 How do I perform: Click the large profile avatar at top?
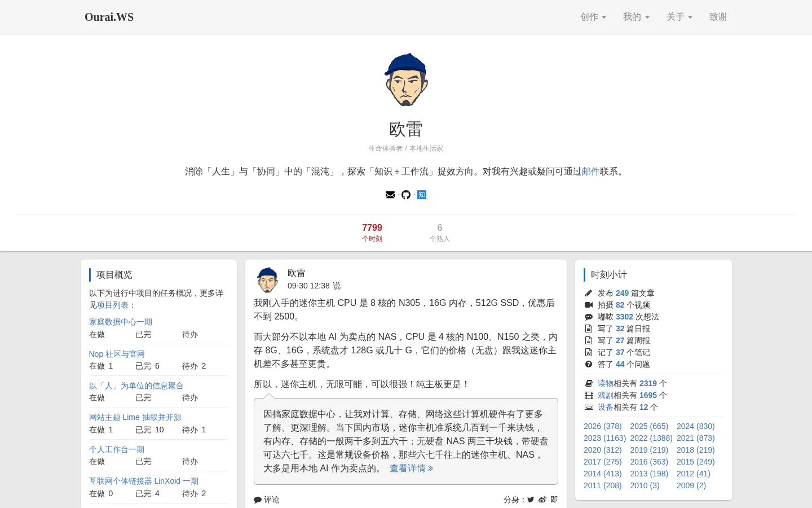click(x=406, y=80)
